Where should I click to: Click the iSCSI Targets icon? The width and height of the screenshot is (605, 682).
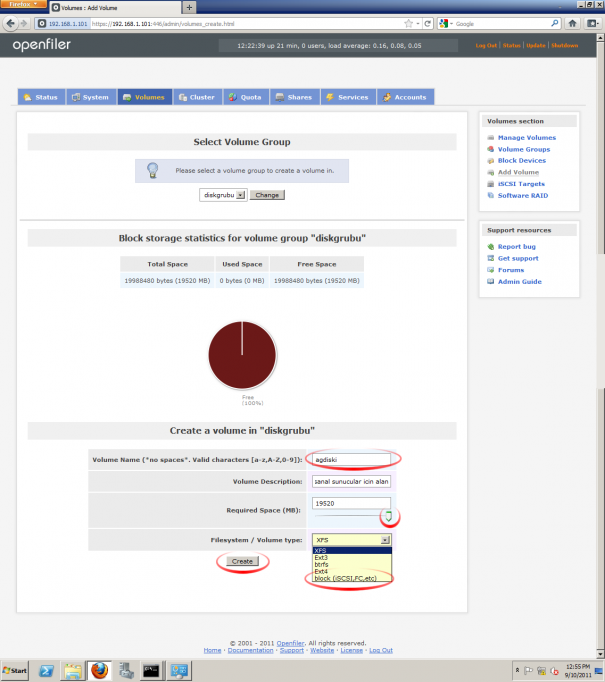[x=491, y=184]
